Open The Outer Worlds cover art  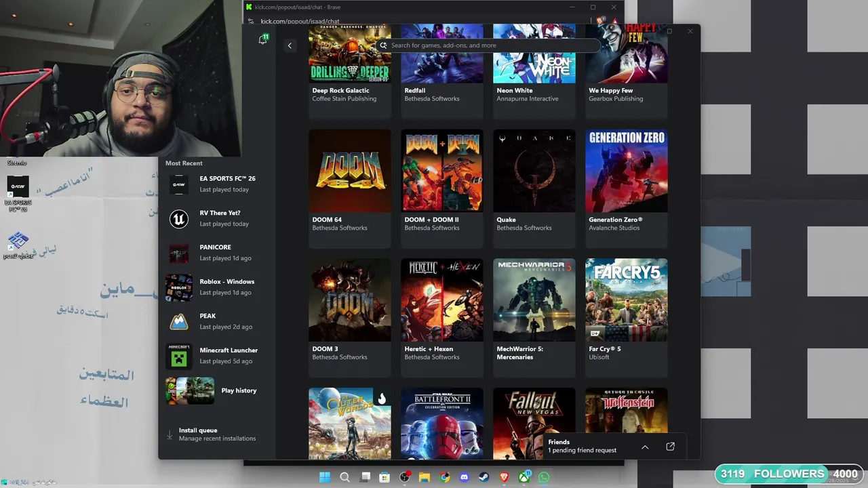coord(350,424)
